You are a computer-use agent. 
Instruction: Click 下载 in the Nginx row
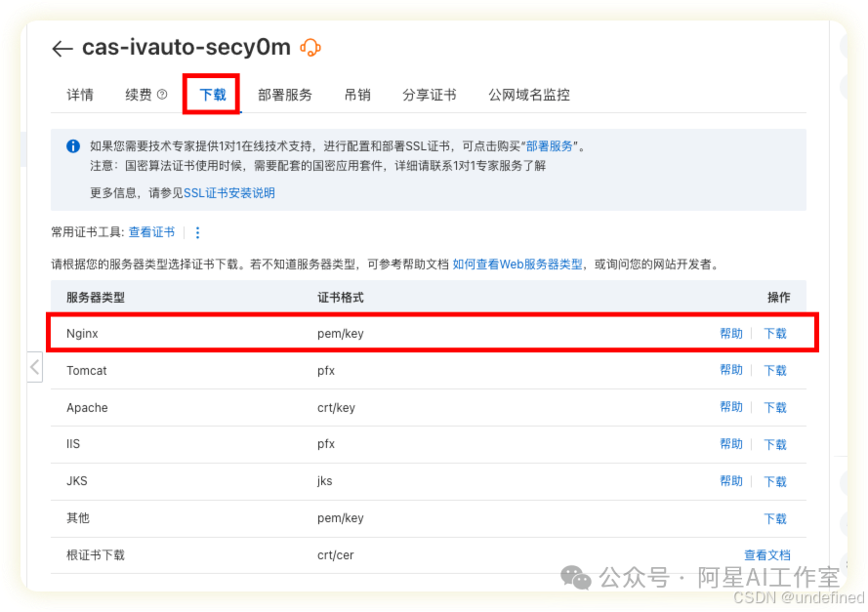tap(775, 333)
